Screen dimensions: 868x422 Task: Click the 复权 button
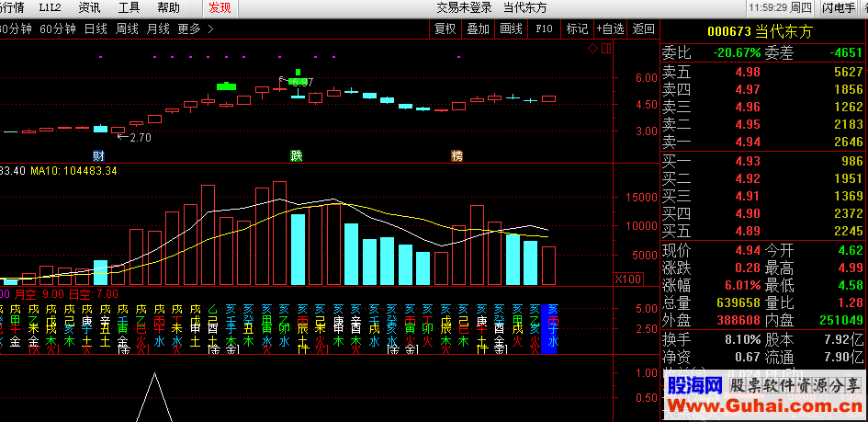[x=445, y=29]
